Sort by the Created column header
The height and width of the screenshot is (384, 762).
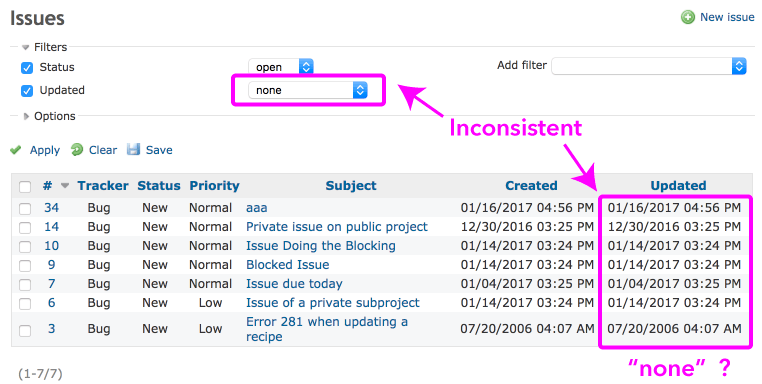coord(531,186)
